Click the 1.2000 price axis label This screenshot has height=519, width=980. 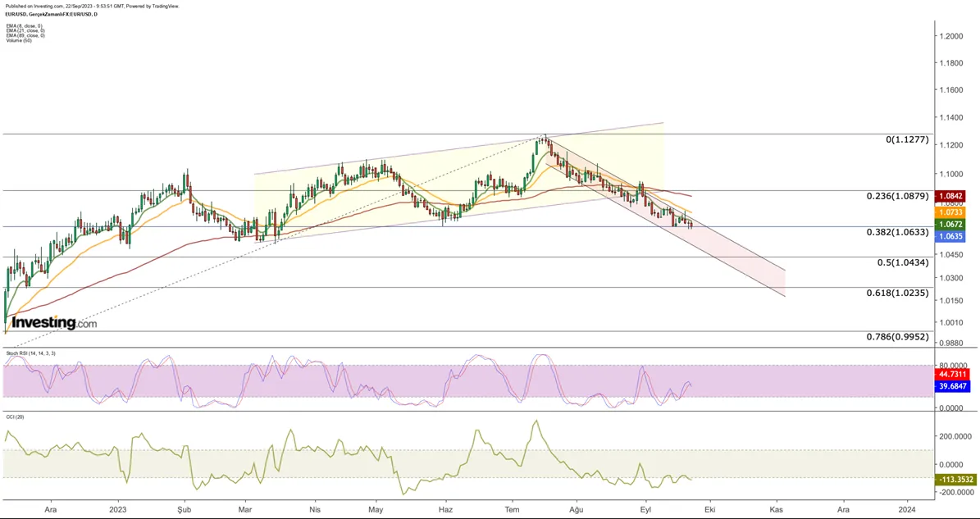[950, 36]
